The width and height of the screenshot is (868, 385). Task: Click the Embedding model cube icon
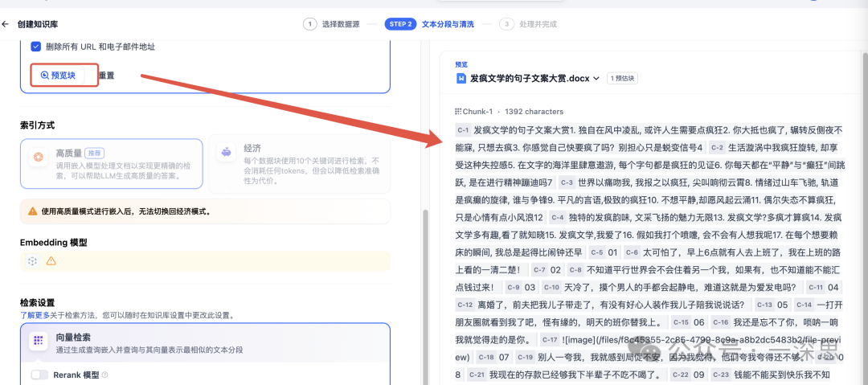pyautogui.click(x=33, y=261)
